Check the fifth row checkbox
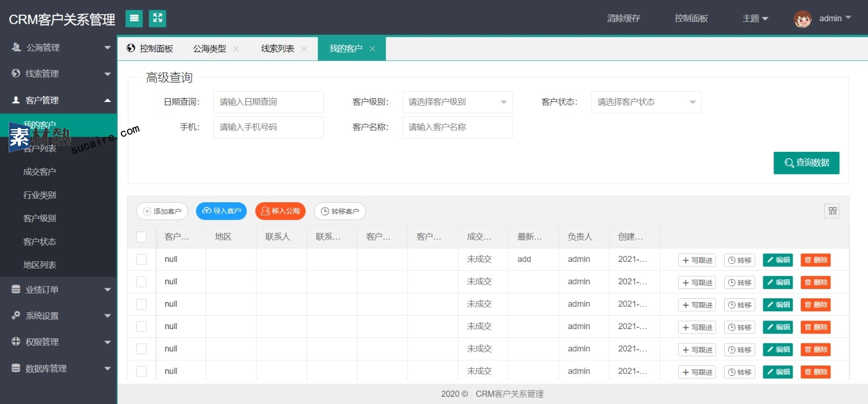This screenshot has height=404, width=868. (x=142, y=349)
